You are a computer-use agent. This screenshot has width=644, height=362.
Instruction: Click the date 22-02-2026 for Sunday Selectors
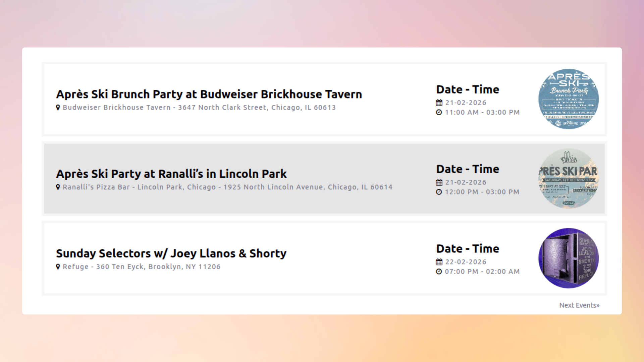465,262
